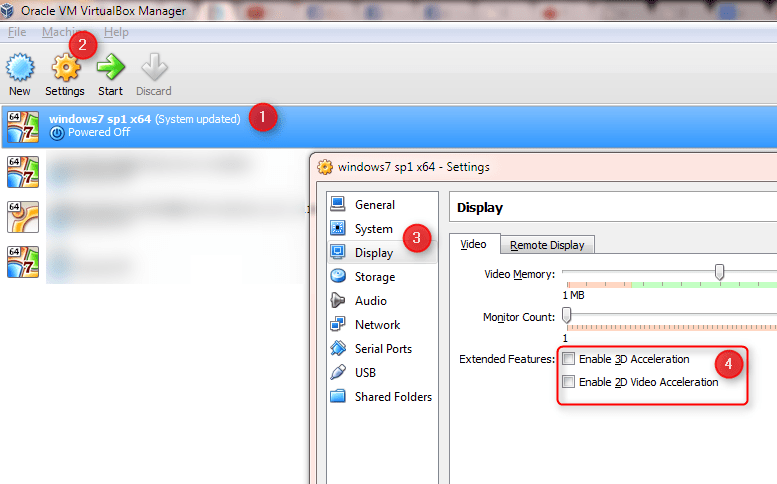Click the windows7 sp1 x64 VM icon
The width and height of the screenshot is (777, 484).
23,127
